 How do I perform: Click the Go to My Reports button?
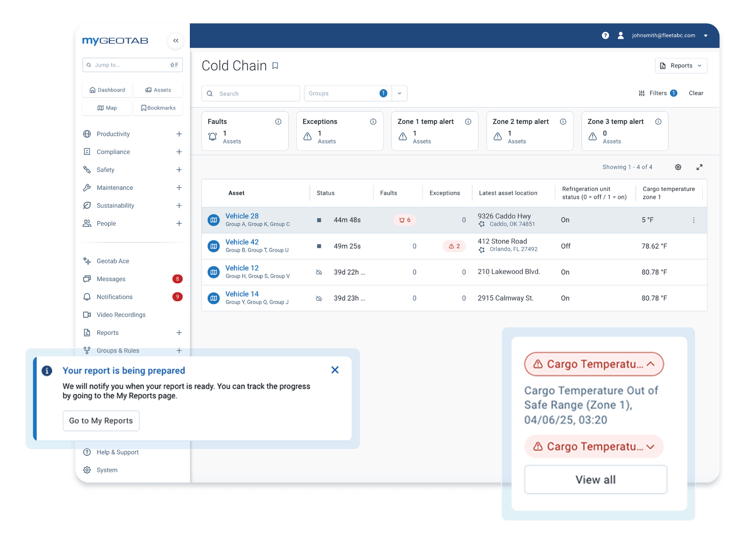tap(101, 421)
